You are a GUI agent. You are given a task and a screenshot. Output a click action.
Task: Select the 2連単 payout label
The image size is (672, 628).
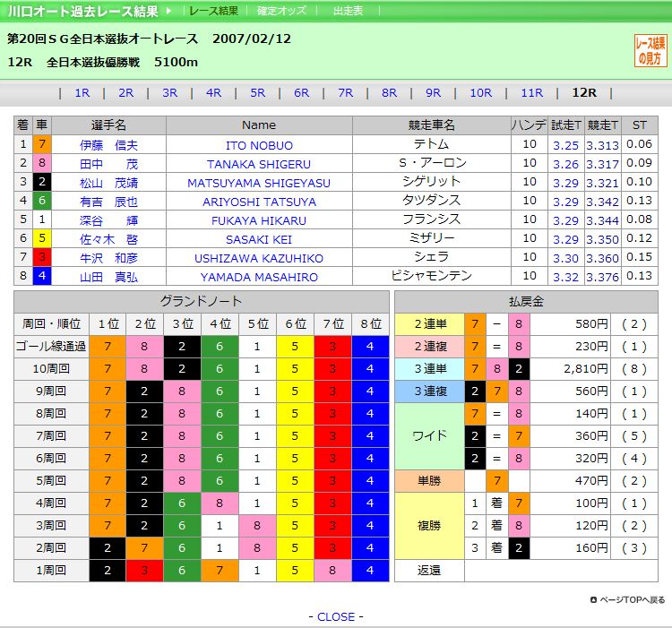429,324
